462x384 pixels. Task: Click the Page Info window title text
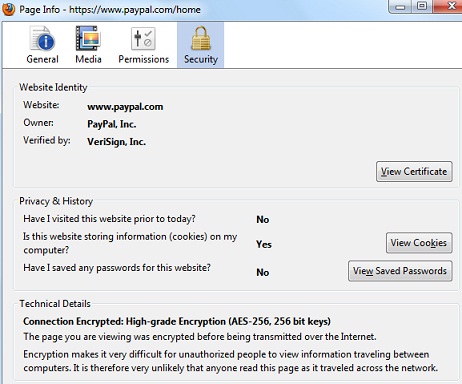pos(110,10)
